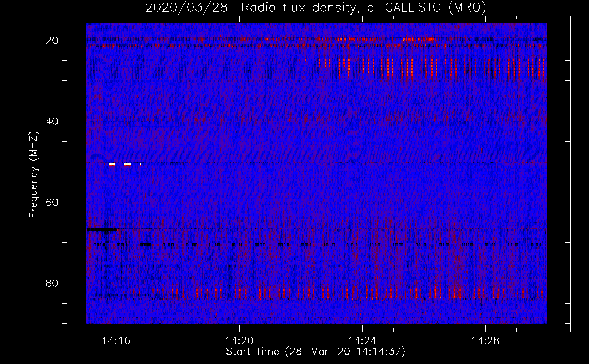The height and width of the screenshot is (364, 589).
Task: Click the 14:28 time tick label
Action: (485, 341)
